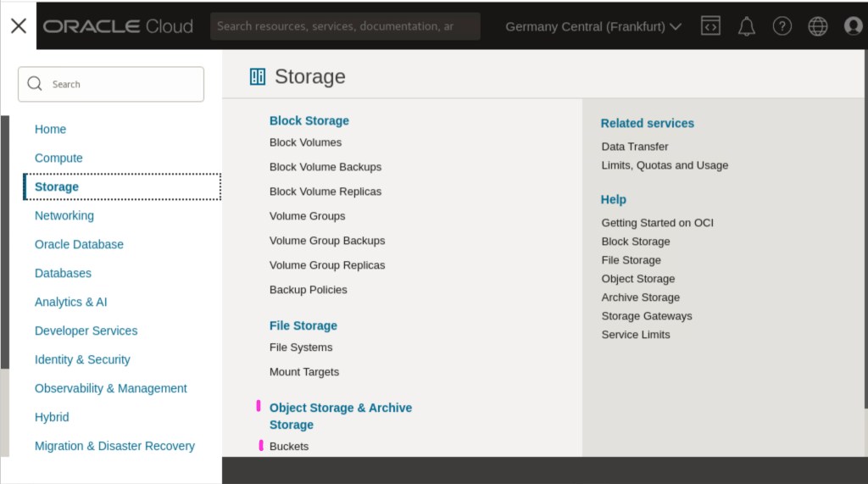Screen dimensions: 868x484
Task: Go to File Systems page
Action: (301, 348)
